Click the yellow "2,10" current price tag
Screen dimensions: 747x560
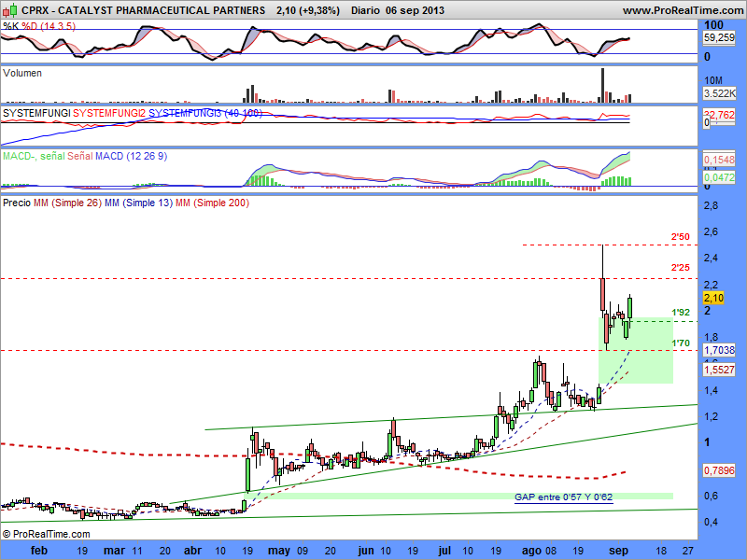click(x=713, y=298)
